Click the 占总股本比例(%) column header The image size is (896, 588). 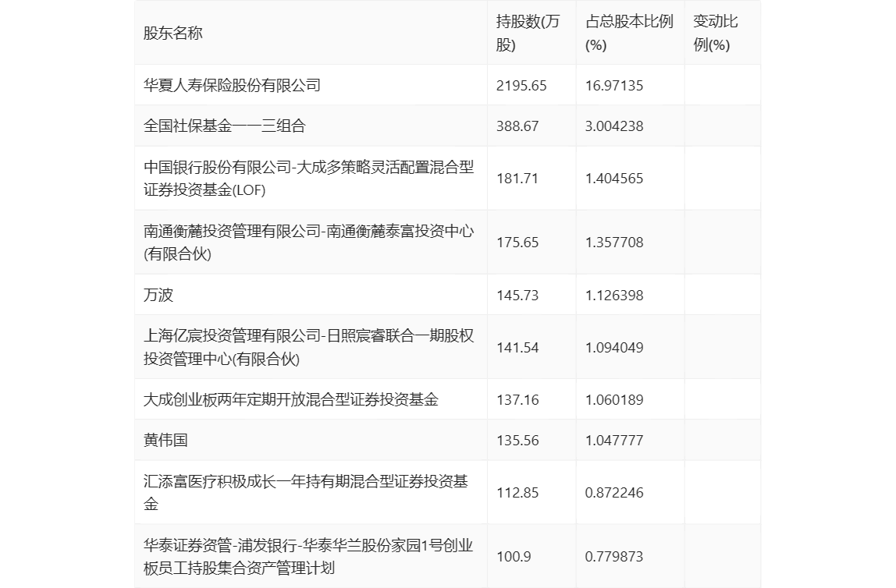click(629, 33)
